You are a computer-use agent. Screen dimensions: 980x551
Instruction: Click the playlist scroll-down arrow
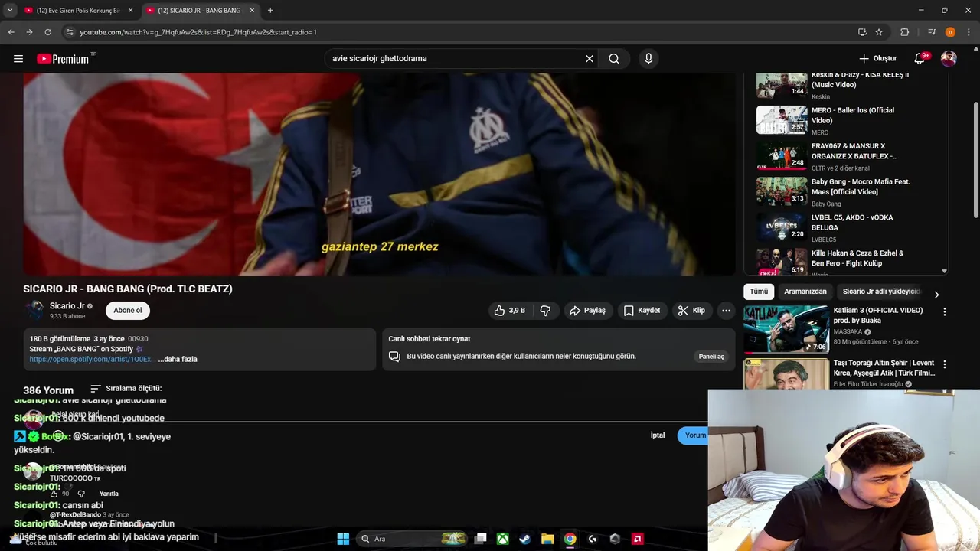[x=944, y=271]
